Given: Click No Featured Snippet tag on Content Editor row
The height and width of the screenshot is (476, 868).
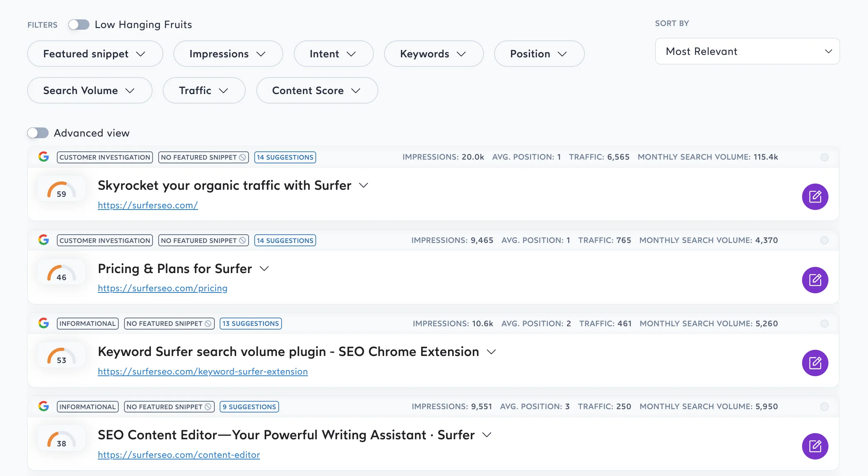Looking at the screenshot, I should (x=169, y=407).
